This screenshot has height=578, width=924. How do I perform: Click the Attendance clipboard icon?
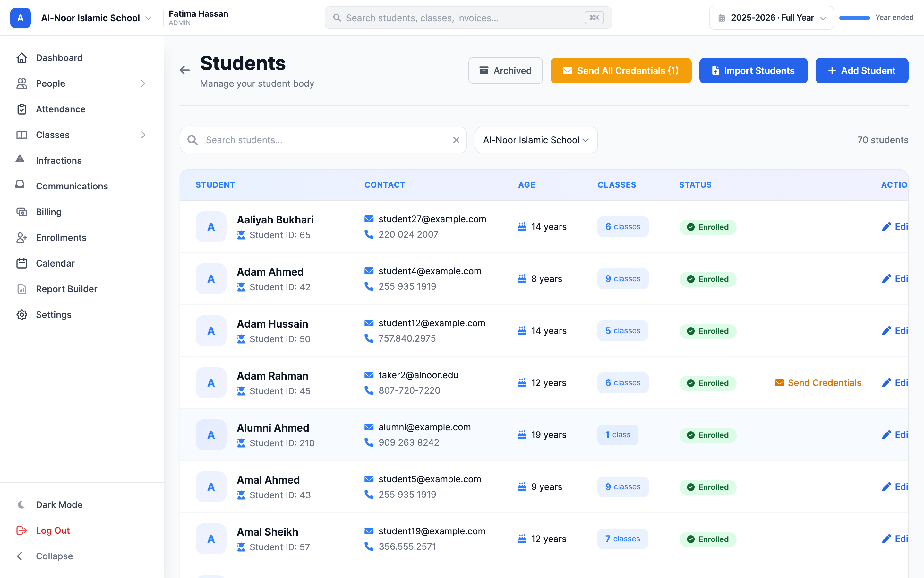22,109
